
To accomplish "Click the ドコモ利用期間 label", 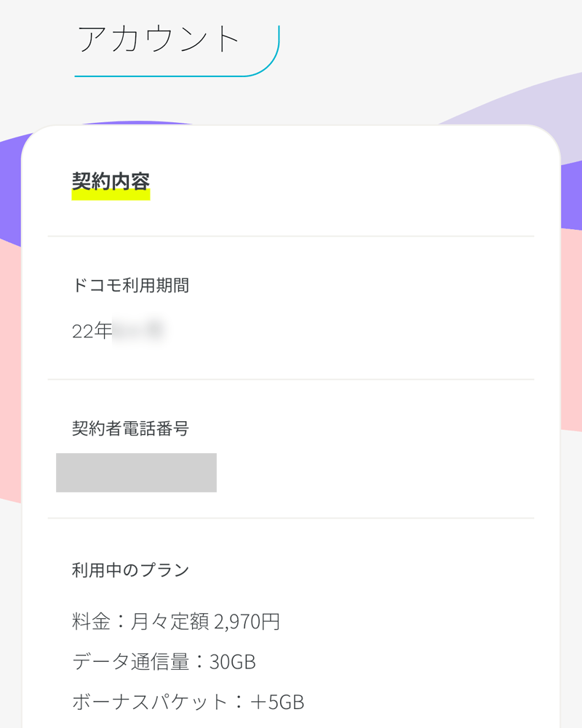I will tap(130, 285).
